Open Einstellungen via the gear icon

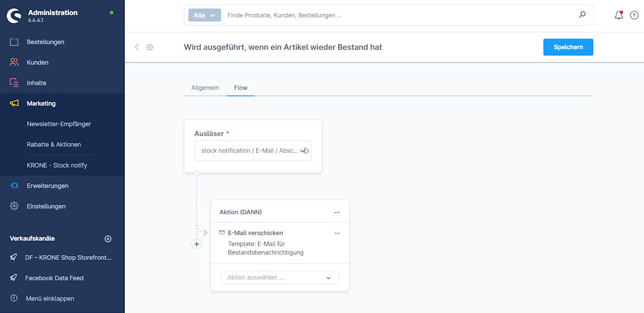pos(13,206)
